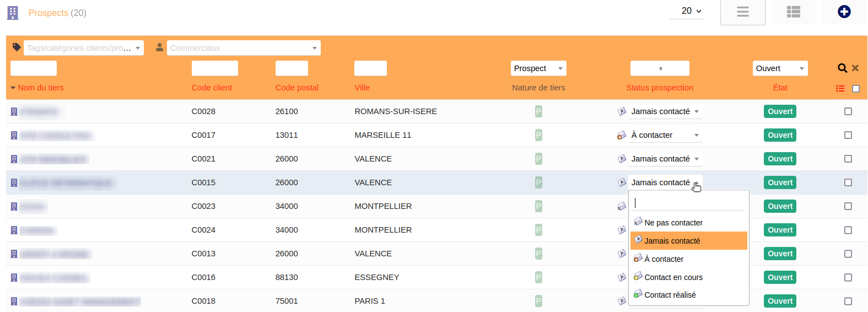
Task: Switch to the hamburger list view icon
Action: tap(742, 12)
